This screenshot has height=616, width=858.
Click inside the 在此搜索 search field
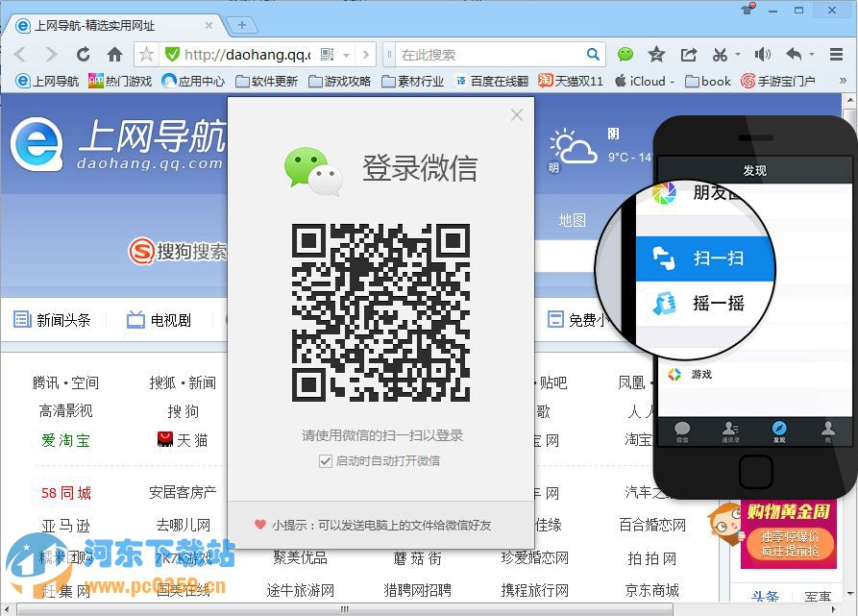click(x=490, y=55)
